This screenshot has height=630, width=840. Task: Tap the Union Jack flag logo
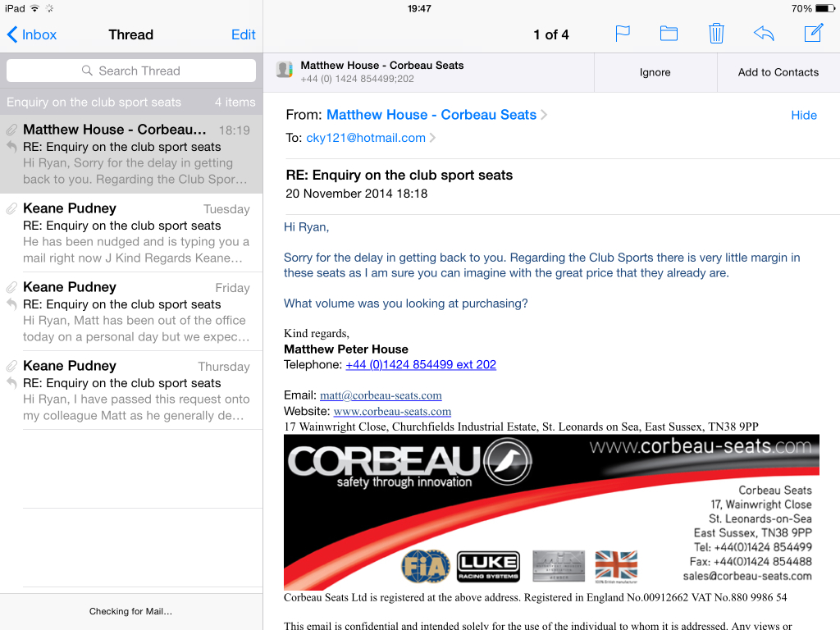point(616,565)
